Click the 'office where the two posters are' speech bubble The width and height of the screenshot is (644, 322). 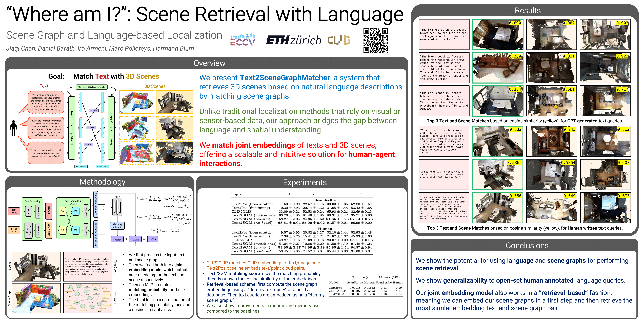pos(46,102)
